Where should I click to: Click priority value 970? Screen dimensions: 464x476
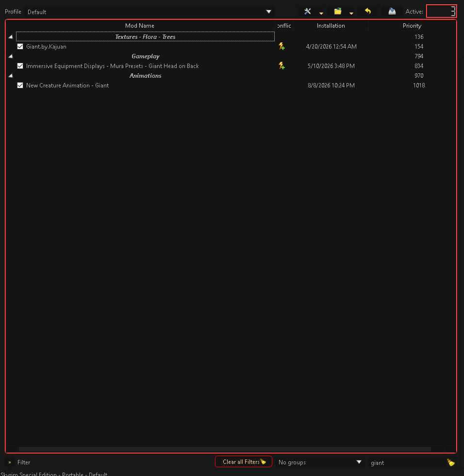[419, 76]
